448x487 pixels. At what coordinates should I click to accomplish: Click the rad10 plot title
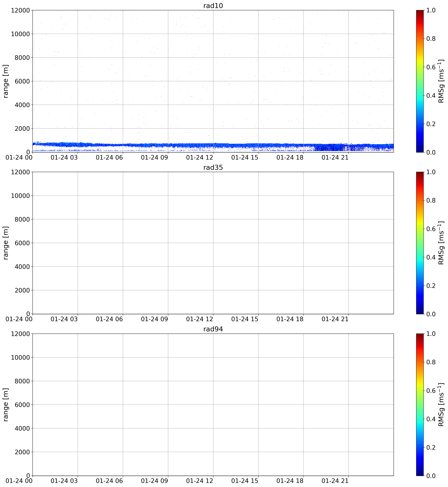click(213, 6)
